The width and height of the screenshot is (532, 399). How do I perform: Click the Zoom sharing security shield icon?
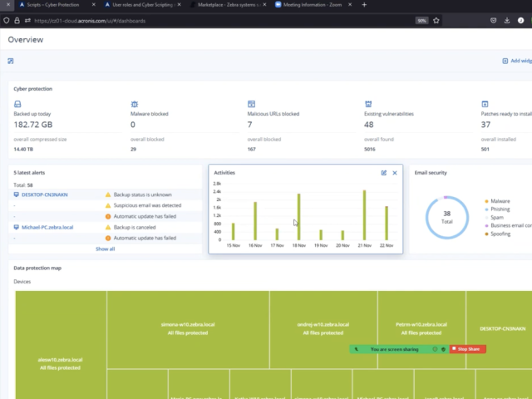tap(443, 349)
